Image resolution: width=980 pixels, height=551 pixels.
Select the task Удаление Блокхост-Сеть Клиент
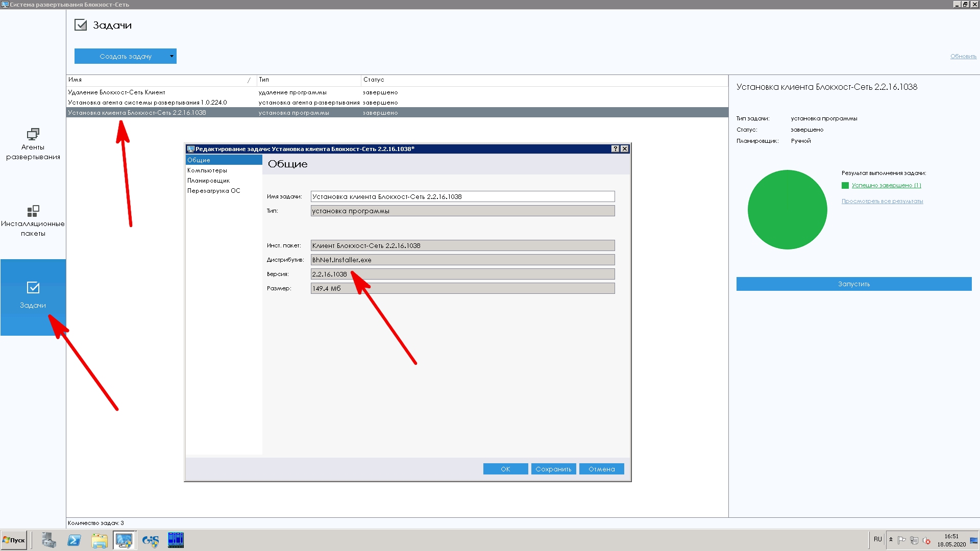397,92
